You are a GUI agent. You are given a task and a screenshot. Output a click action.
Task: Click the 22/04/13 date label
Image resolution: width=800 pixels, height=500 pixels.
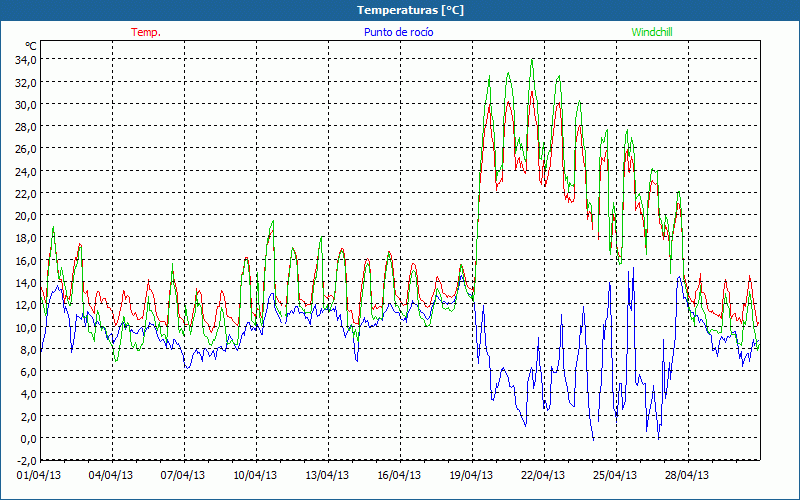tap(543, 476)
